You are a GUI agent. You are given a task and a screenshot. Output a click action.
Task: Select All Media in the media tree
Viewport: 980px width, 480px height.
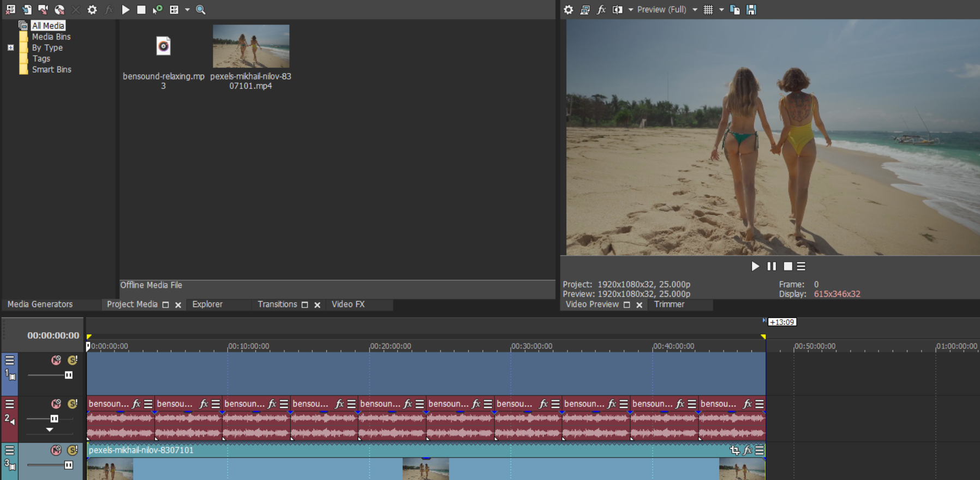[x=48, y=26]
